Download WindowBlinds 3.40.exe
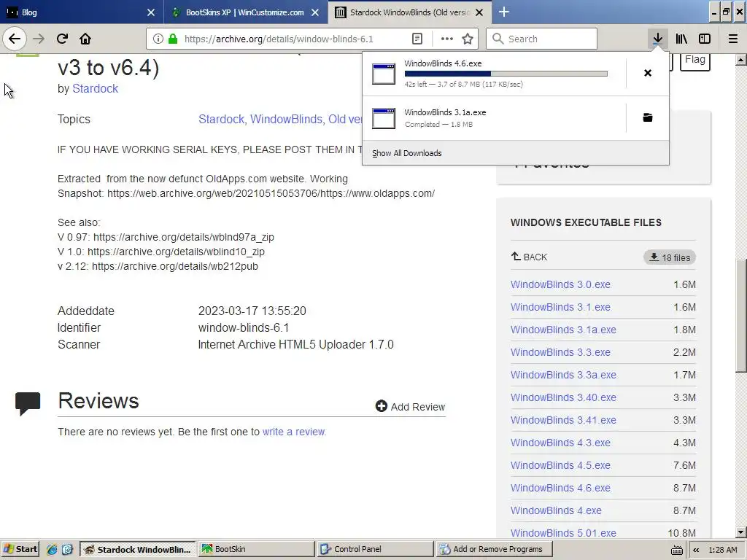Viewport: 747px width, 560px height. click(x=563, y=397)
